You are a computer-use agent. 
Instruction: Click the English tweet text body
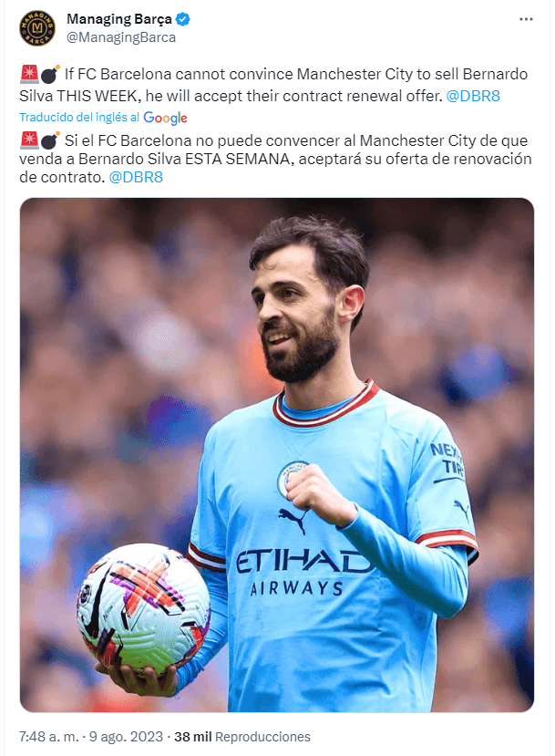[x=273, y=85]
